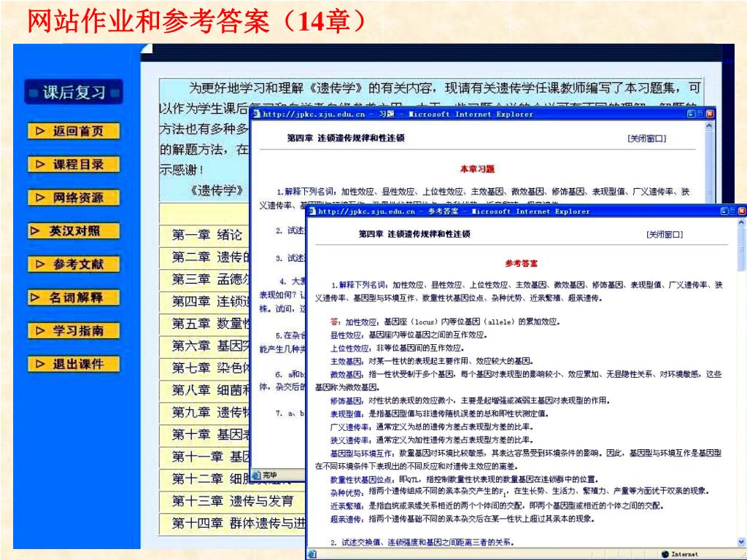Click 关闭窗口 in the 参考答案 window
This screenshot has height=560, width=747.
click(664, 234)
